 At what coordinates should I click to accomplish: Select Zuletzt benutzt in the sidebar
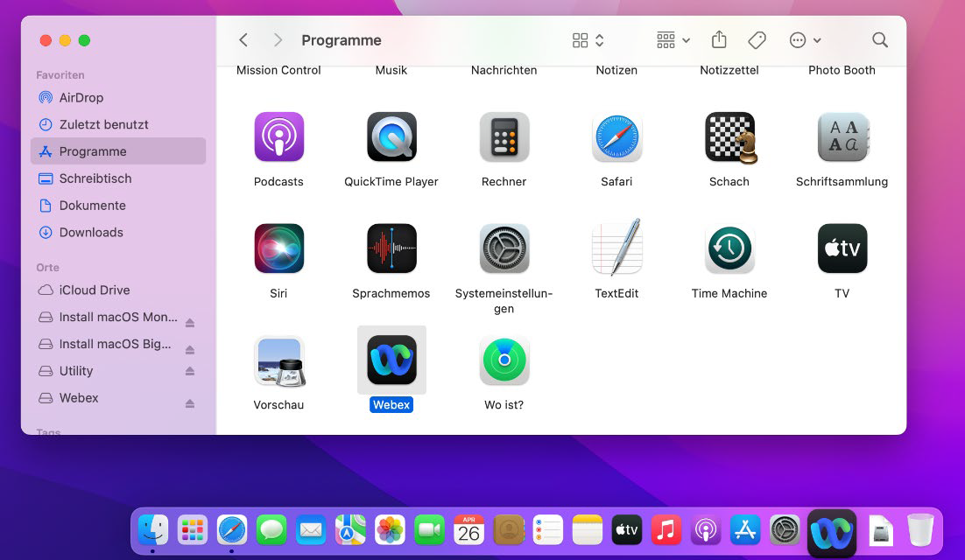pyautogui.click(x=118, y=125)
